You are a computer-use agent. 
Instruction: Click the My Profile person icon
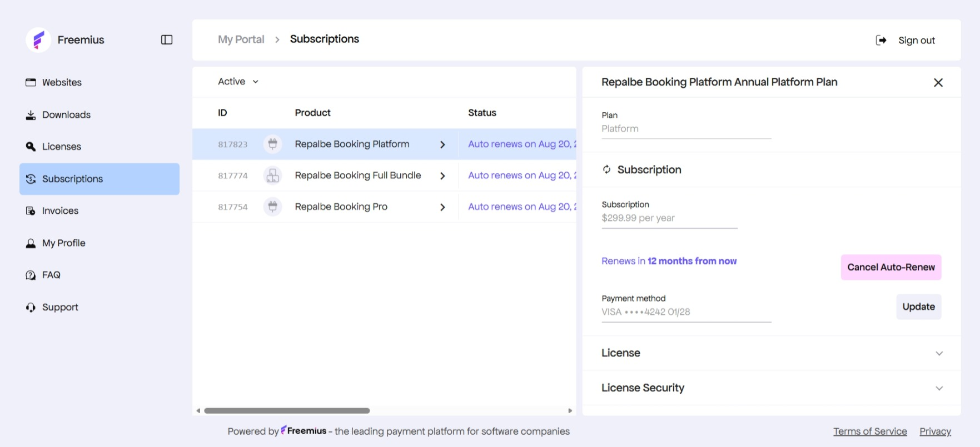tap(31, 243)
